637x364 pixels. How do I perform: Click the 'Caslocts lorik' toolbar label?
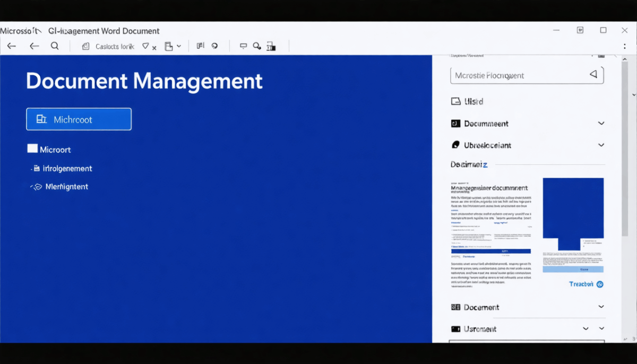point(115,46)
